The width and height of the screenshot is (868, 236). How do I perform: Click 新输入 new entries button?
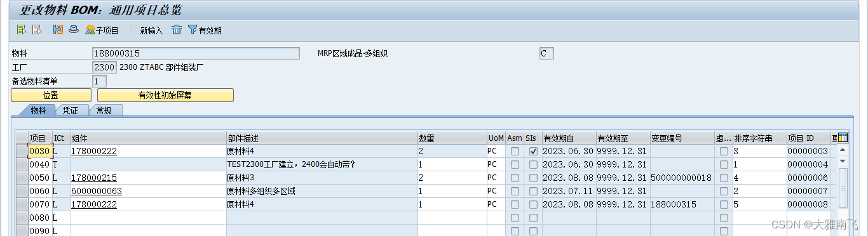tap(151, 30)
